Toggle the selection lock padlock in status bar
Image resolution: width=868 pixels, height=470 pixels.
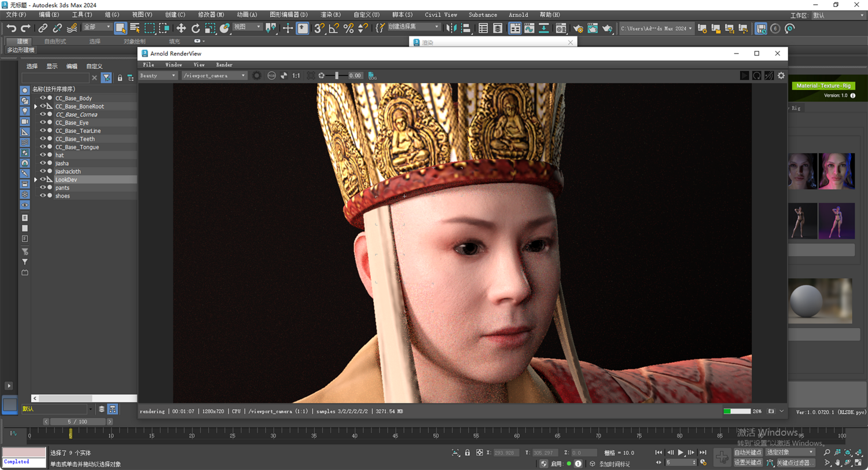pos(468,453)
